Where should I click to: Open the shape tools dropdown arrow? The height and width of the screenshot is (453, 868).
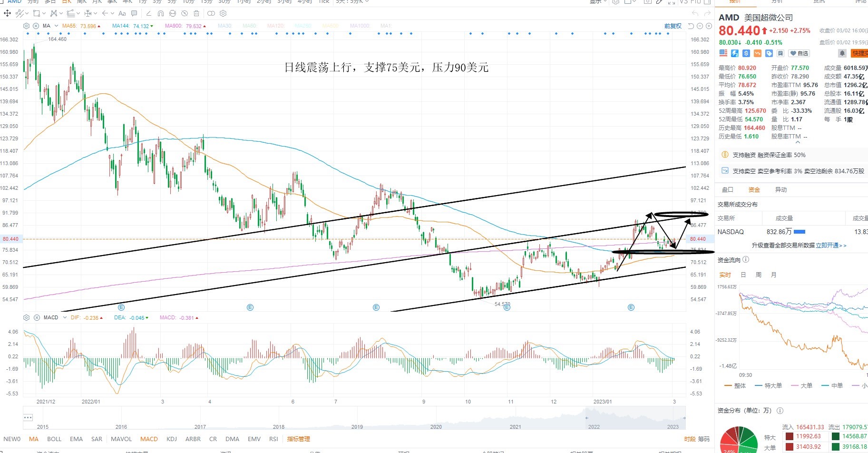click(x=44, y=13)
